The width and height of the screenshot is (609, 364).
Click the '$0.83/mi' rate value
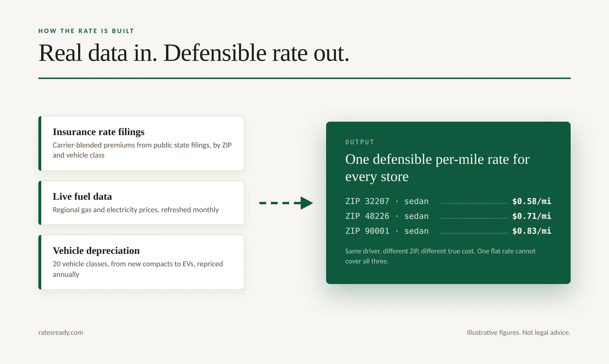pos(532,231)
